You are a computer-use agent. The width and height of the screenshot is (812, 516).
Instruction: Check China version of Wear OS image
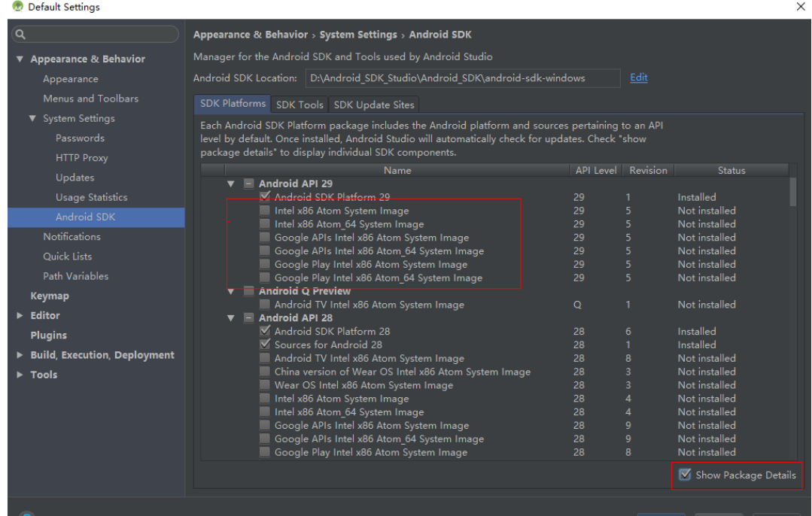265,371
